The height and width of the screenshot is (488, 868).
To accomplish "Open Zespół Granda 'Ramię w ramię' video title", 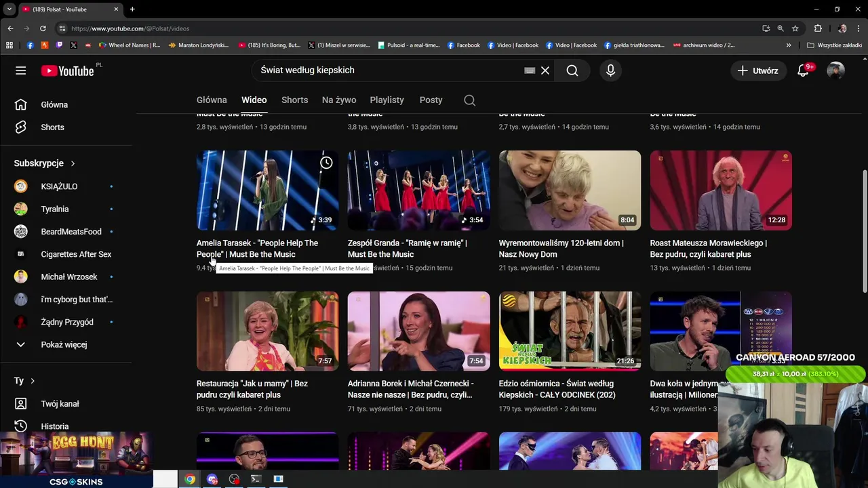I will point(408,249).
